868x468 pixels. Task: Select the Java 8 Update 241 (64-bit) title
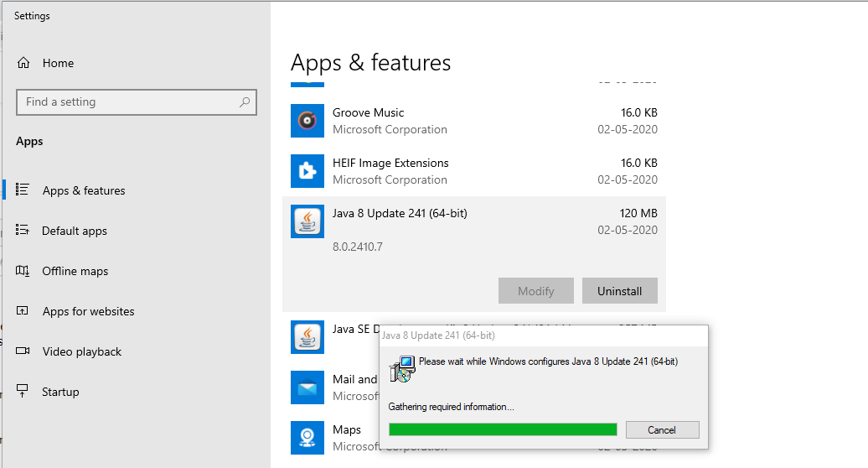(400, 213)
